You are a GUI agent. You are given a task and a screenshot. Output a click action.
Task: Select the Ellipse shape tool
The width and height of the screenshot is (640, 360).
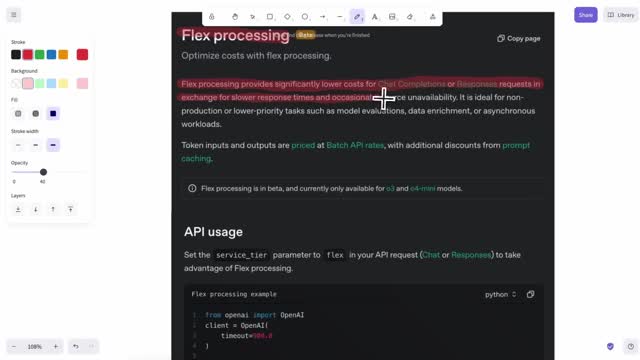(305, 17)
